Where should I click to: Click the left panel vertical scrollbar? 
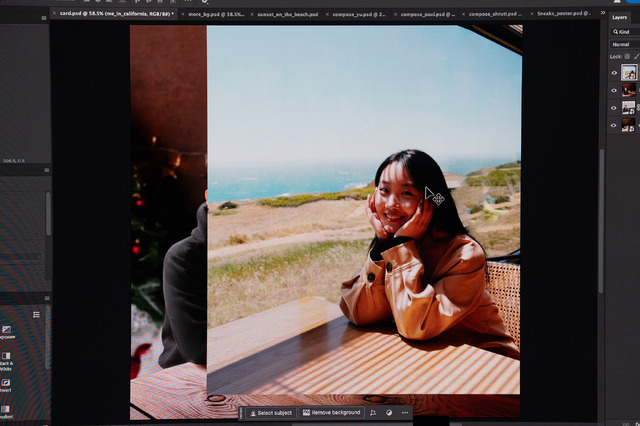pyautogui.click(x=48, y=214)
